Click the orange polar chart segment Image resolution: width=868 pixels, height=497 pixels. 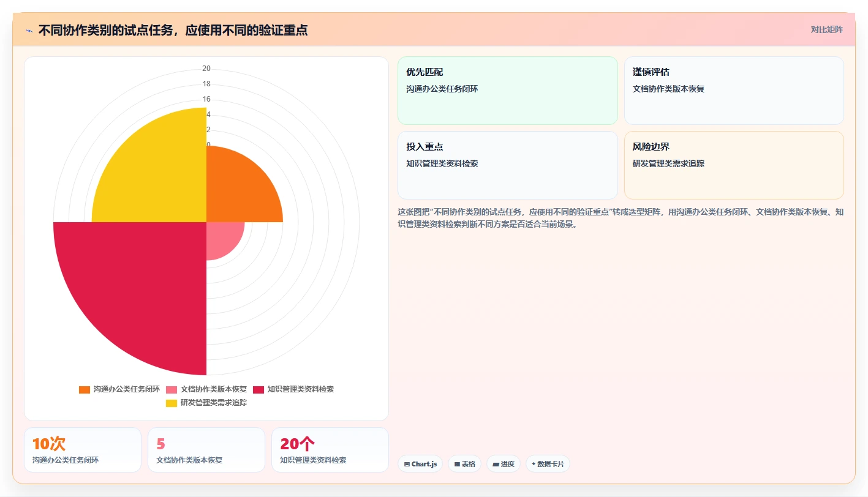pos(239,190)
